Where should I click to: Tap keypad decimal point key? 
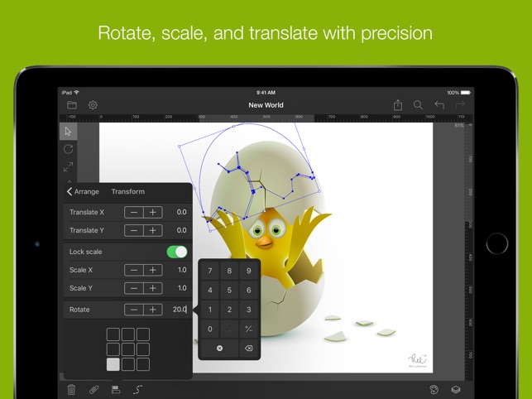pyautogui.click(x=229, y=329)
